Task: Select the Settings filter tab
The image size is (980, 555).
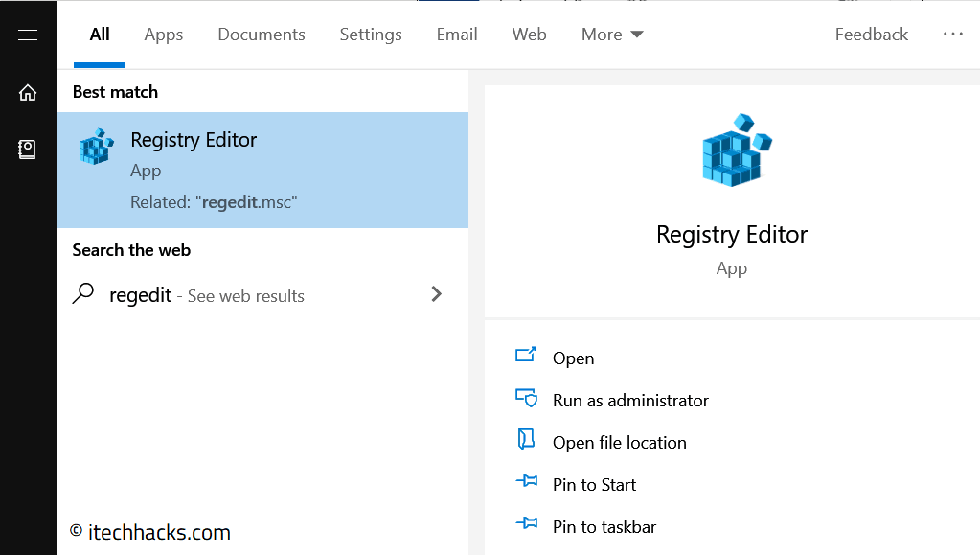Action: (371, 35)
